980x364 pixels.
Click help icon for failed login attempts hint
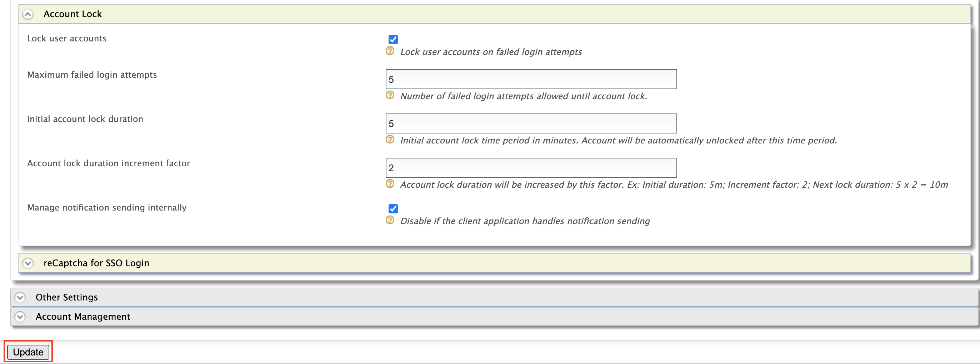[x=390, y=95]
